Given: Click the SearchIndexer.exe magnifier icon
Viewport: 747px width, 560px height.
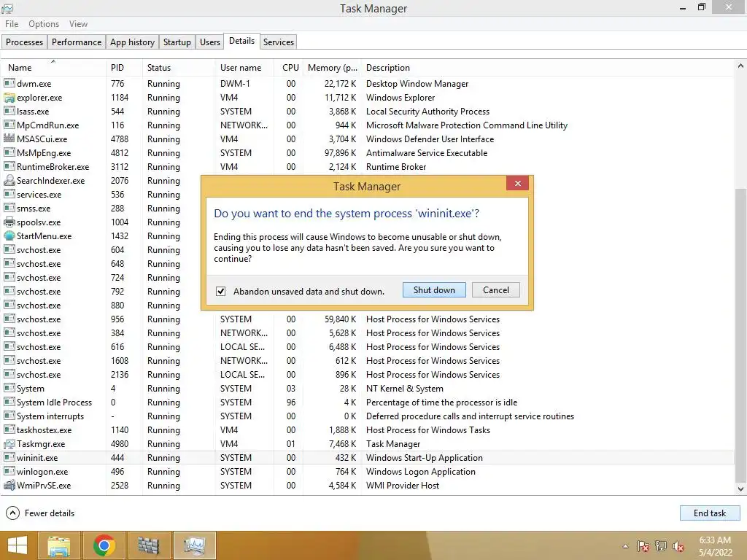Looking at the screenshot, I should 9,181.
